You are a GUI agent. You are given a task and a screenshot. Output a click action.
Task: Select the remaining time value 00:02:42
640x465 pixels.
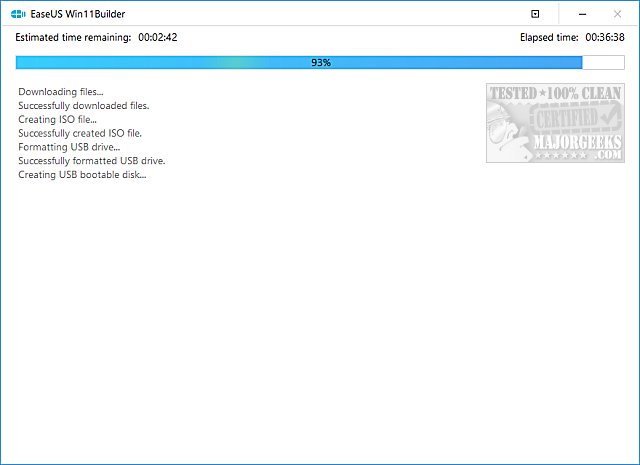point(158,38)
